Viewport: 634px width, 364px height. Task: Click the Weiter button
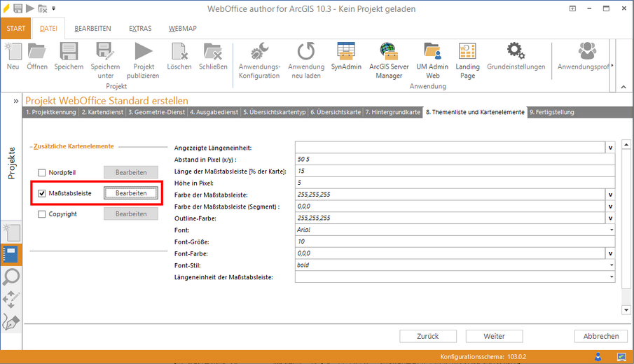click(x=494, y=336)
